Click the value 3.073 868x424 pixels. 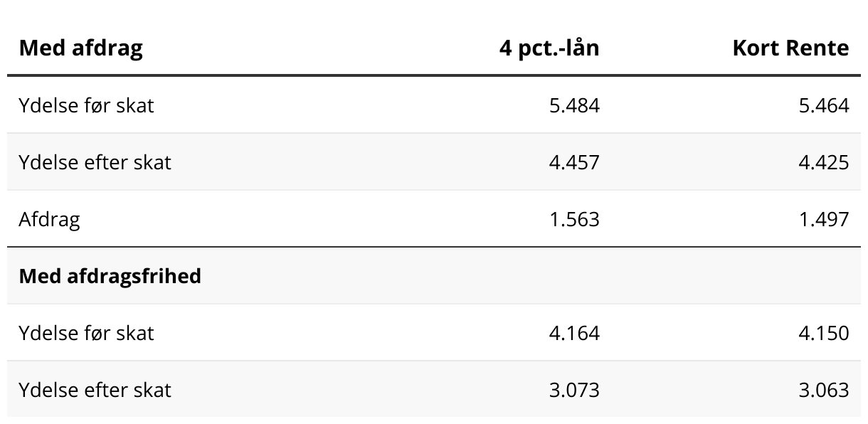(574, 390)
